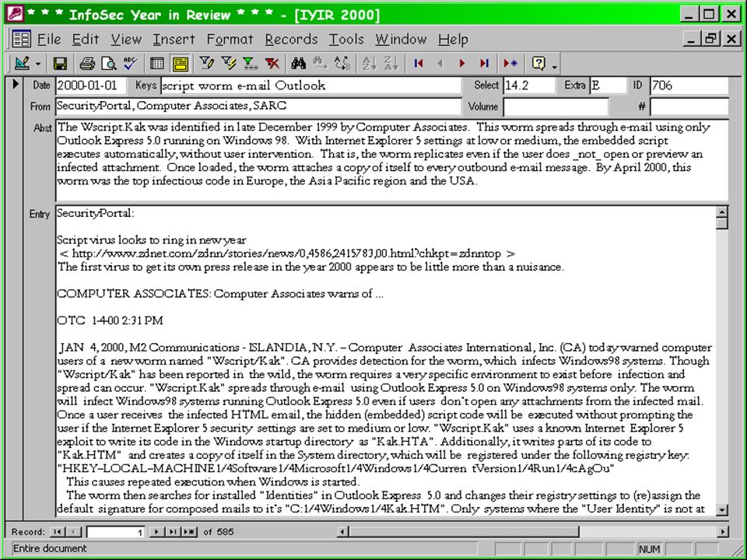Click next record button in bottom navigator
Screen dimensions: 747x560
[x=156, y=531]
